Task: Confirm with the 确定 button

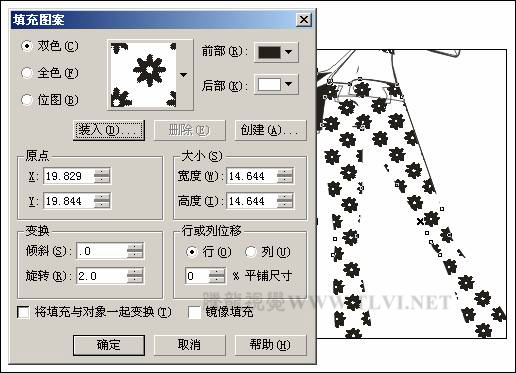Action: click(x=109, y=345)
